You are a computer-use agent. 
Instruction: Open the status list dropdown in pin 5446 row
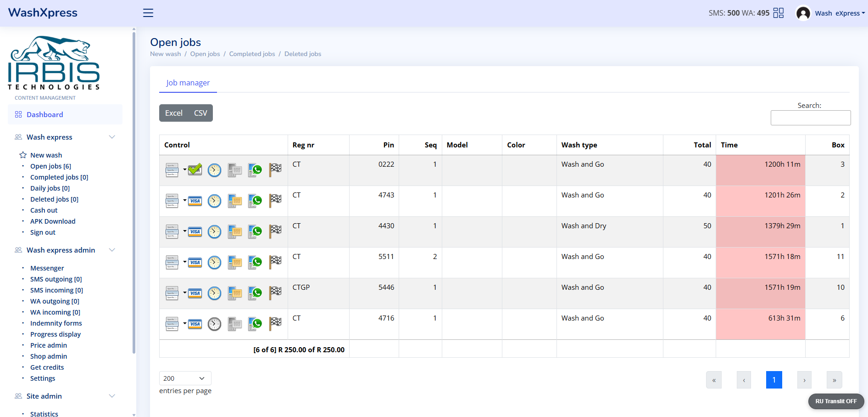point(176,293)
